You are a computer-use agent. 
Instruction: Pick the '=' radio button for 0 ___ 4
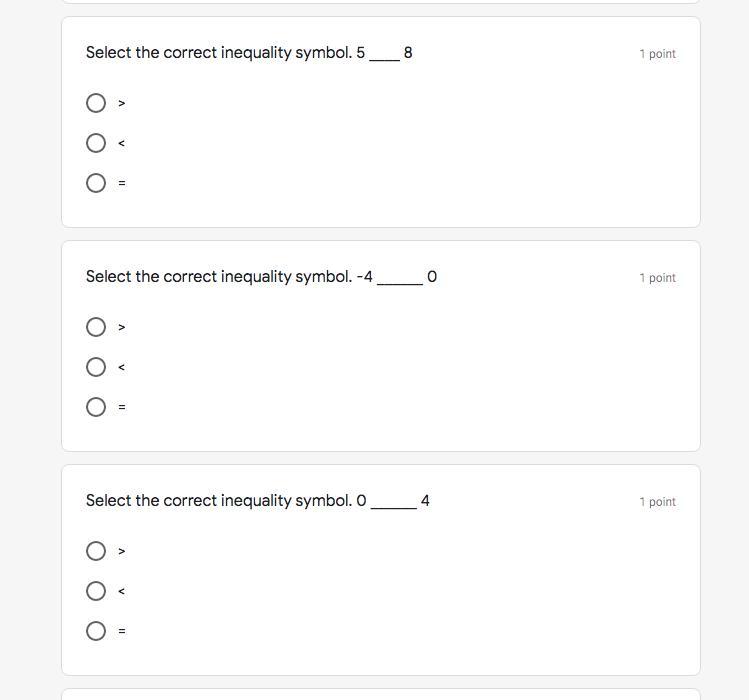click(96, 631)
